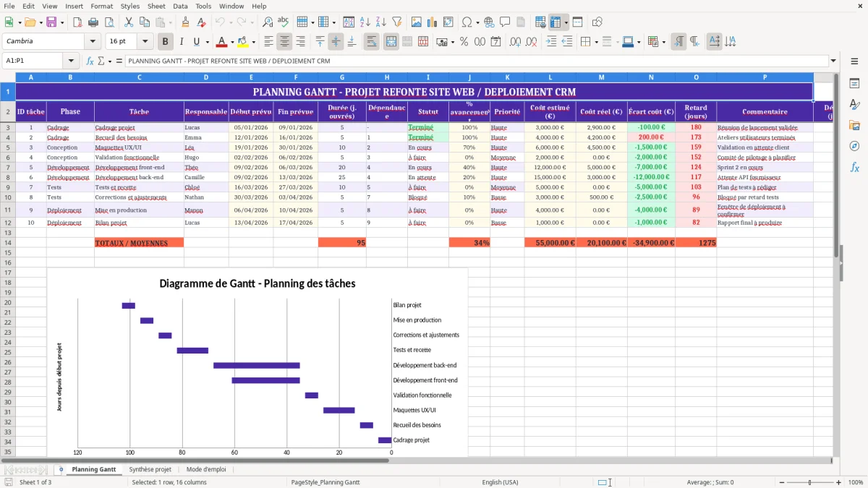The width and height of the screenshot is (868, 488).
Task: Expand the font color dropdown arrow
Action: 231,42
